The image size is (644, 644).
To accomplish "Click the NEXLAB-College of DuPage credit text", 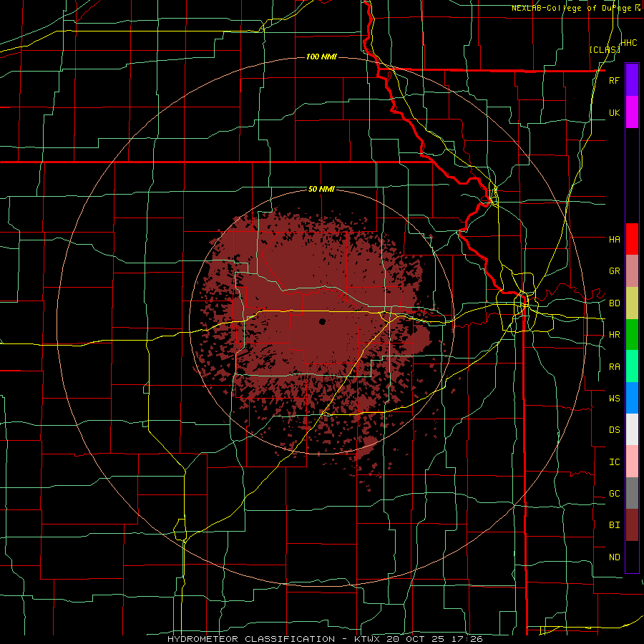I will pyautogui.click(x=572, y=8).
